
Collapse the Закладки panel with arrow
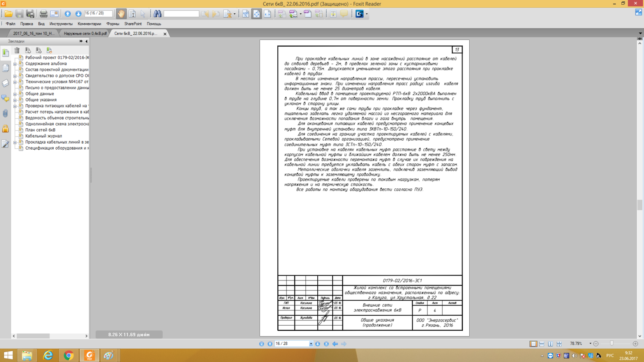pos(86,41)
